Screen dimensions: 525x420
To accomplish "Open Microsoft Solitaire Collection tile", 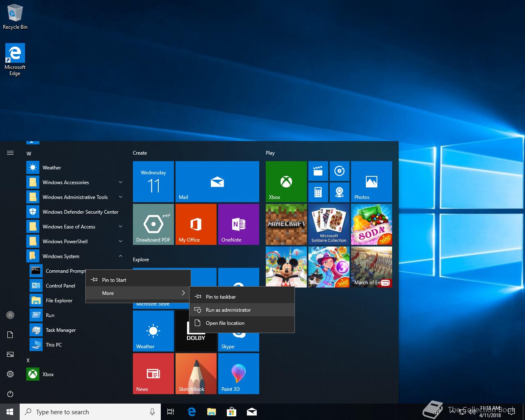I will [329, 224].
